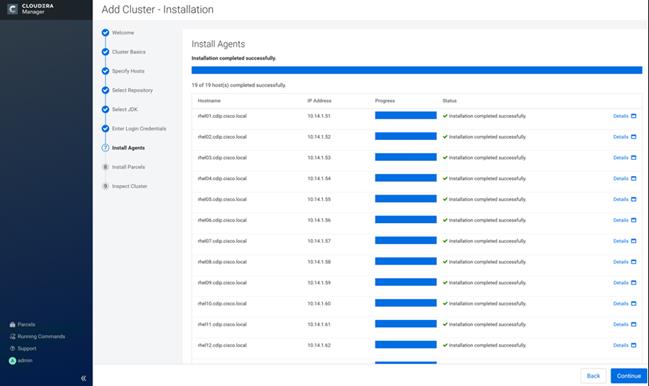Click the overall installation progress bar

[417, 70]
